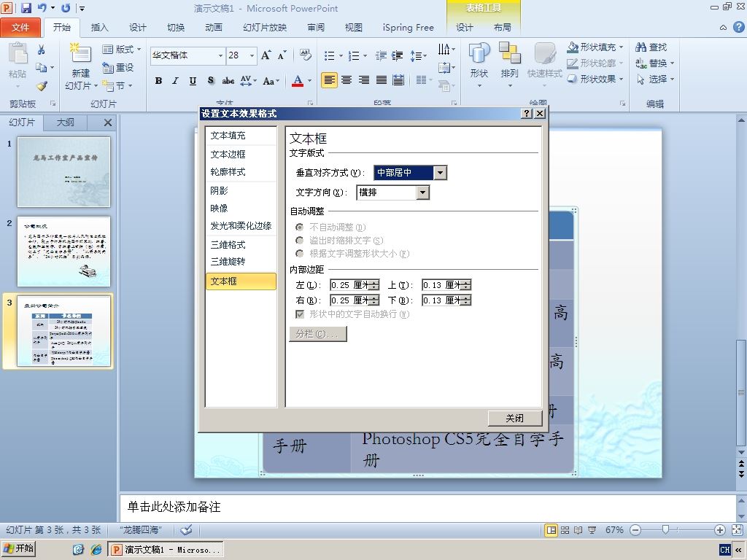Click the zoom out minus button

[x=635, y=530]
